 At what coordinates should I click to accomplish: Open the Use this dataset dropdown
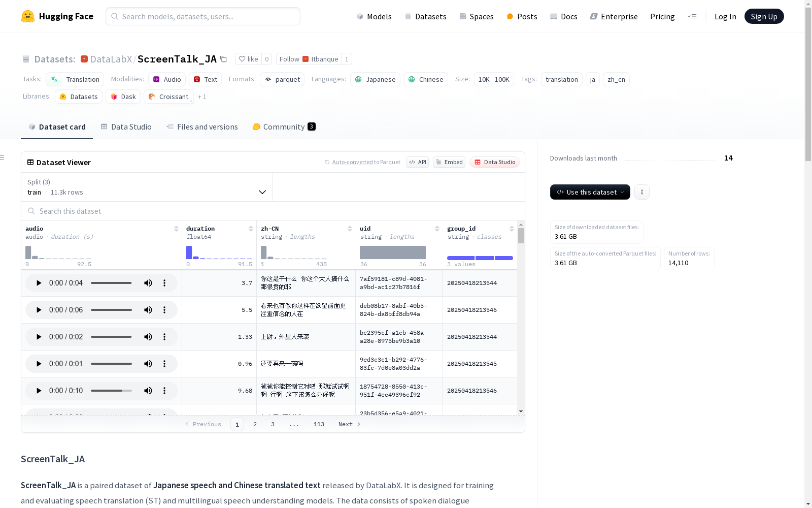590,192
